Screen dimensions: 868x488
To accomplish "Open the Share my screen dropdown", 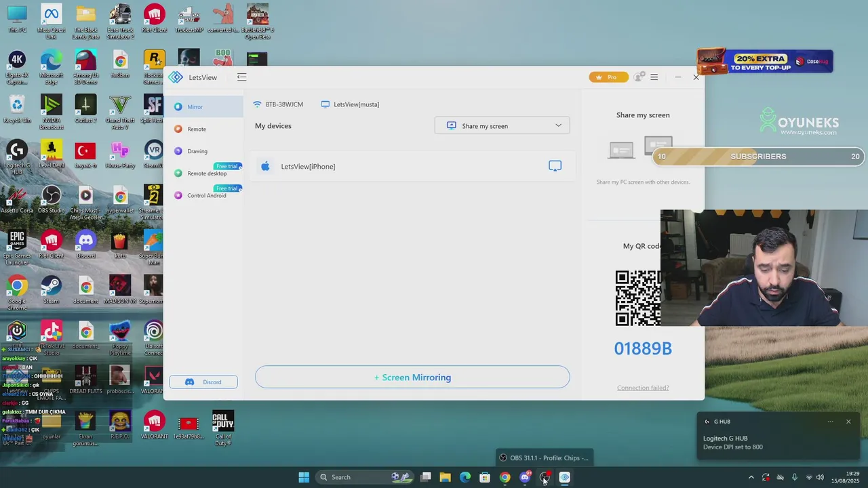I will tap(502, 125).
